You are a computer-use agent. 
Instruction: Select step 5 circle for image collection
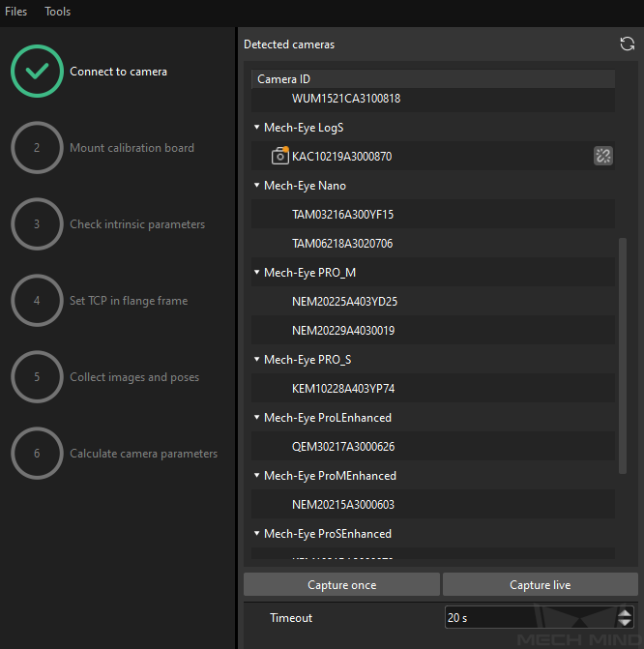pyautogui.click(x=37, y=377)
